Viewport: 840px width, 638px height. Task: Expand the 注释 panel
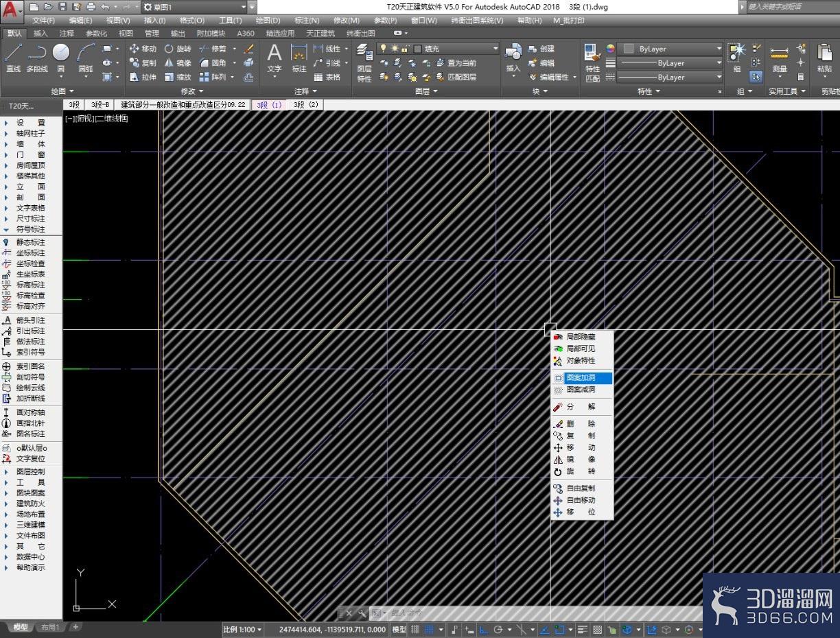point(305,91)
